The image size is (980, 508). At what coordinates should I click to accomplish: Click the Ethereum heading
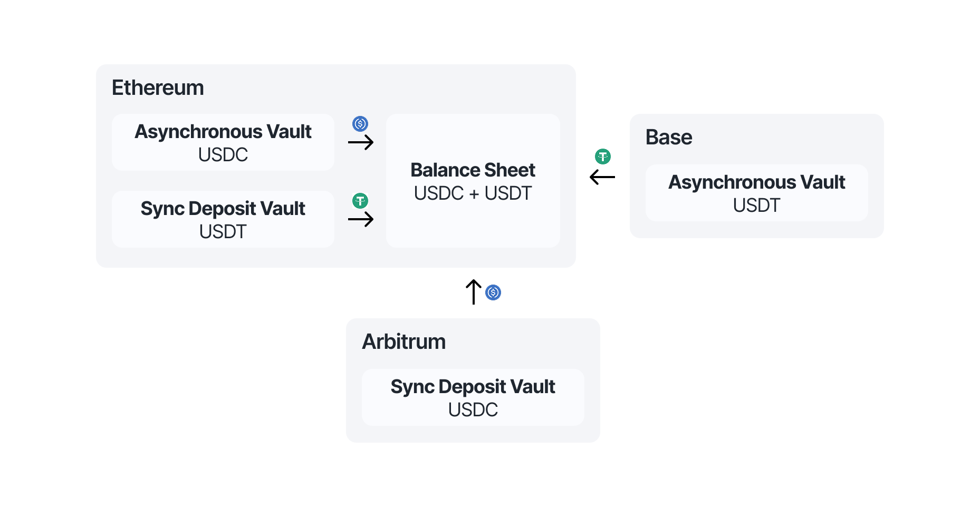(158, 87)
